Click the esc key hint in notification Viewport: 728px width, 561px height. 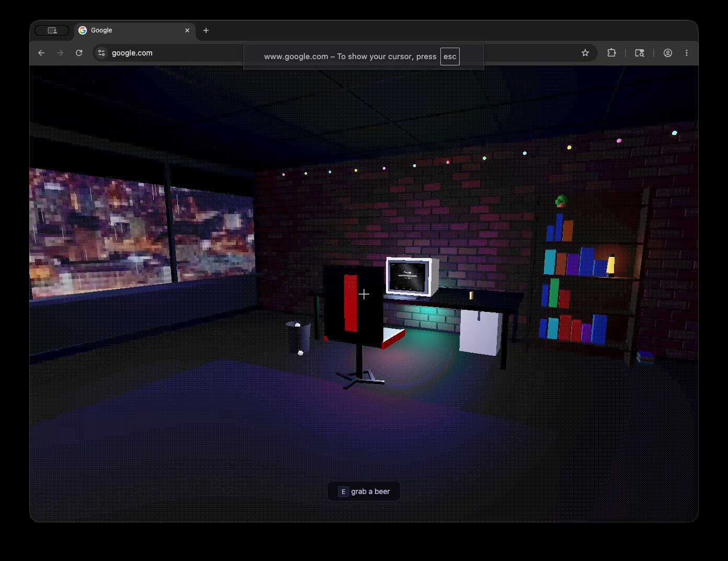450,57
